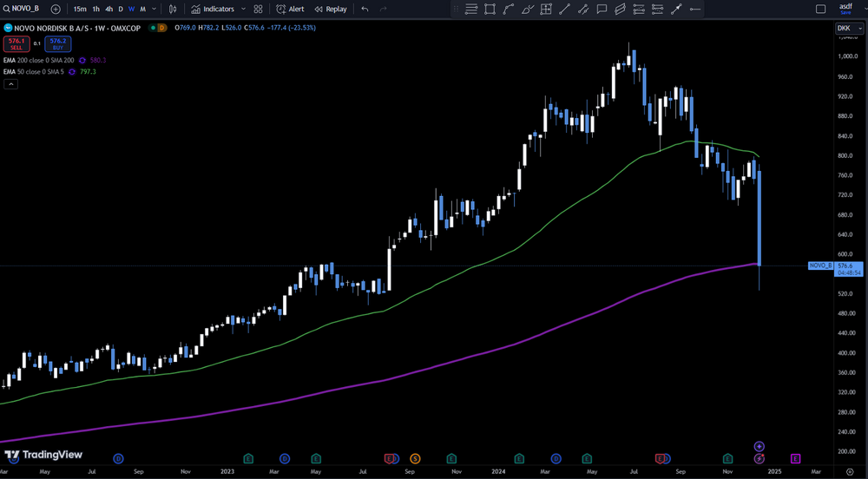The image size is (868, 479).
Task: Click the purple lightning event marker
Action: click(759, 458)
